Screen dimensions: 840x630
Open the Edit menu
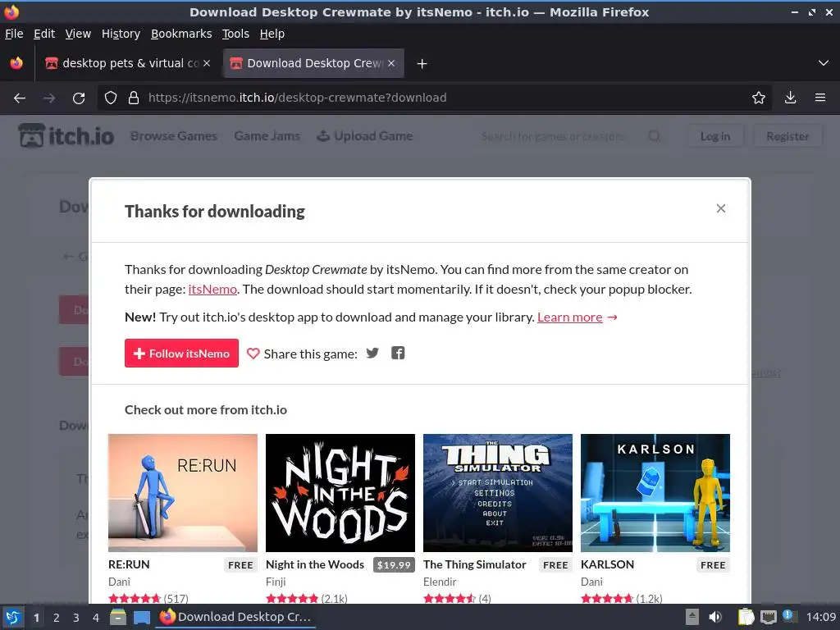pos(44,34)
